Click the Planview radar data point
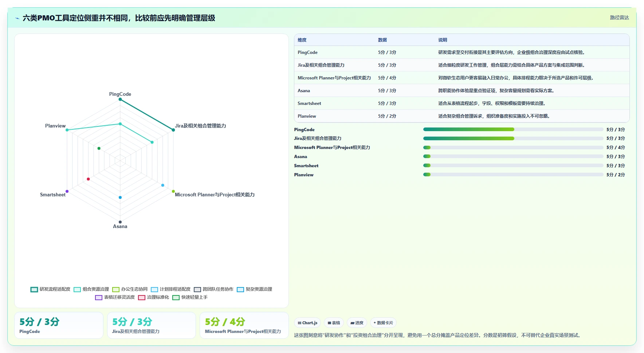Screen dimensions: 644x353 tap(67, 130)
